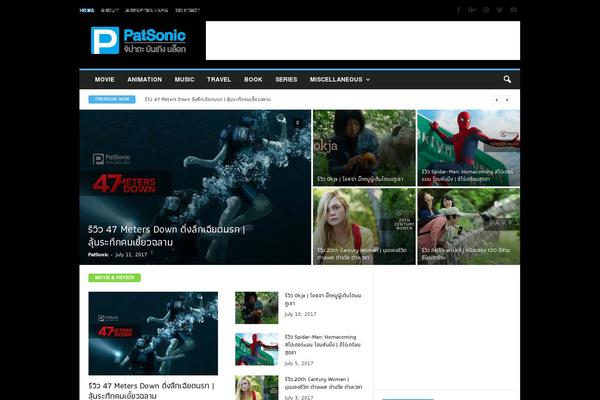Open the Twitter social icon in header

click(x=500, y=10)
